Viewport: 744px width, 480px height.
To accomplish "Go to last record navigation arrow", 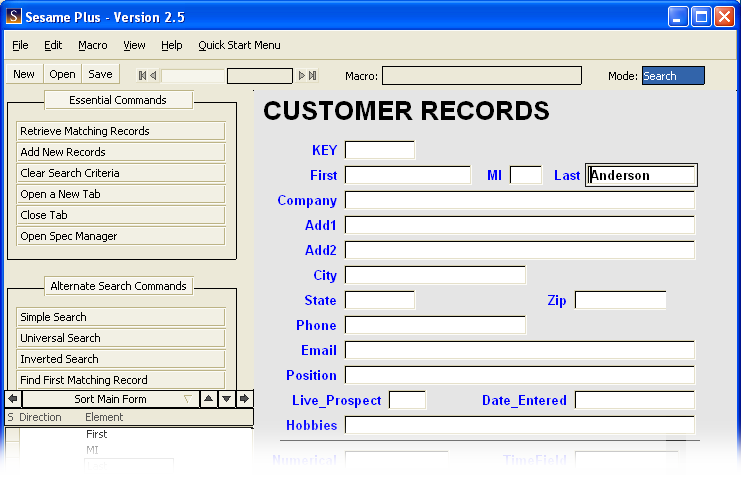I will coord(312,75).
